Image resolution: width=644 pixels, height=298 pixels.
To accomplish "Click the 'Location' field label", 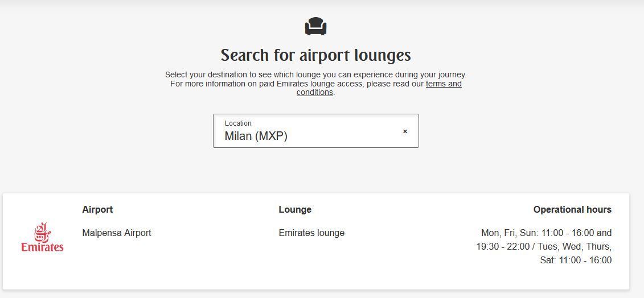I will (x=238, y=123).
